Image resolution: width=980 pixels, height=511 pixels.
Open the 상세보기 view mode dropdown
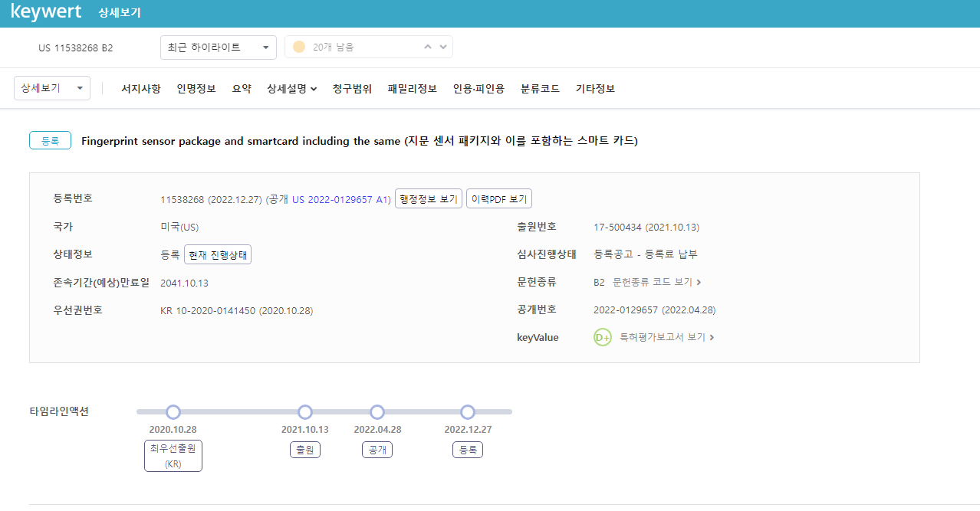click(x=52, y=88)
